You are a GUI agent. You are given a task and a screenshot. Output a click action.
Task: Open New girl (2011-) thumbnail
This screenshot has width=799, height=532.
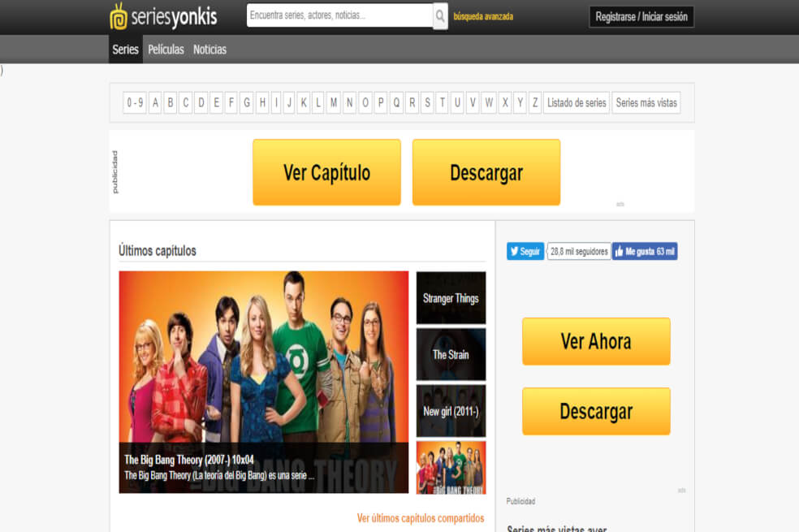click(451, 411)
